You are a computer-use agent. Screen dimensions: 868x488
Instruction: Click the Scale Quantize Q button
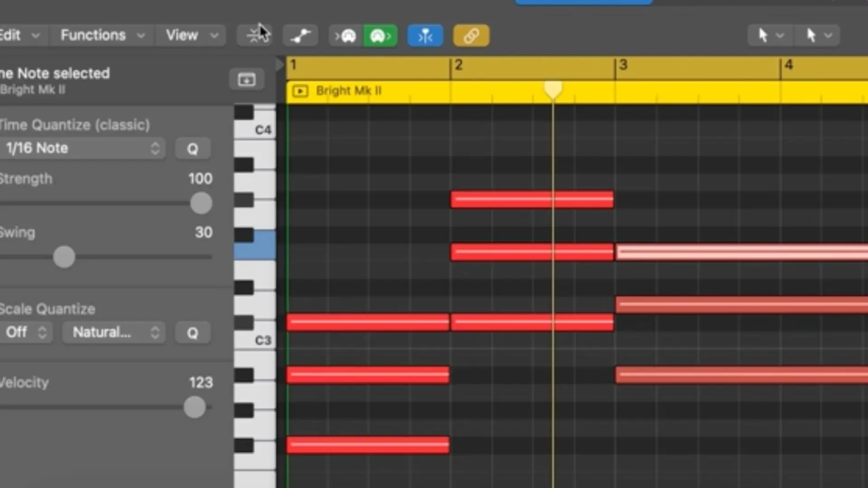pos(193,333)
